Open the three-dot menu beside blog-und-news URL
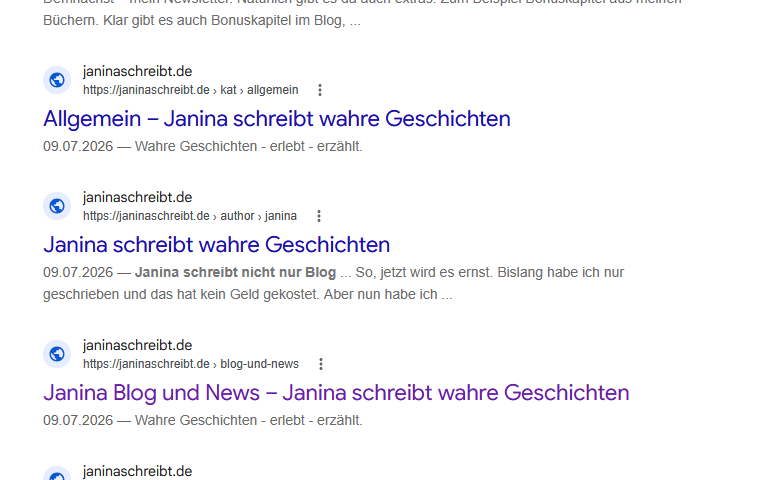 (x=321, y=364)
